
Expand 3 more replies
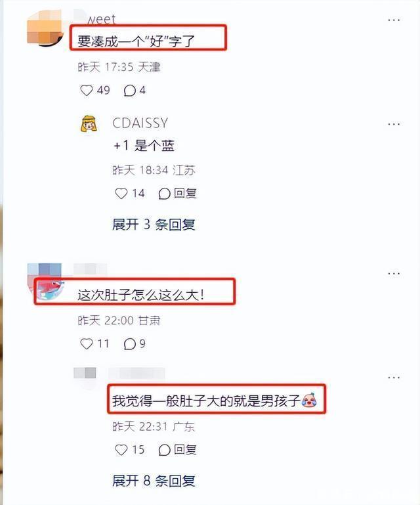pos(154,225)
